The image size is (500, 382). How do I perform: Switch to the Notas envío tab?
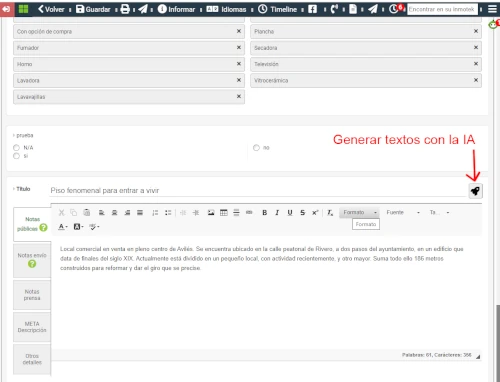coord(32,260)
